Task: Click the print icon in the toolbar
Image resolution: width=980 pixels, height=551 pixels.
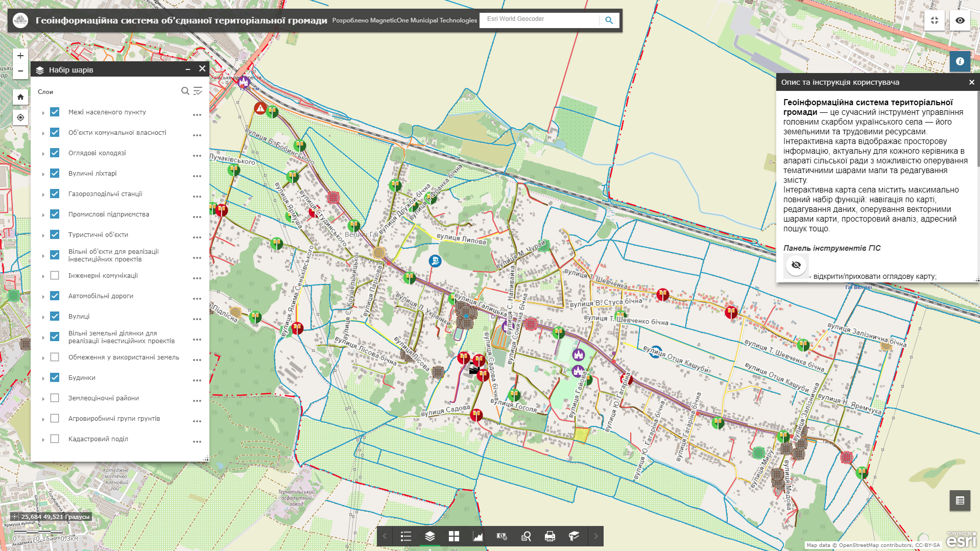Action: pyautogui.click(x=549, y=536)
